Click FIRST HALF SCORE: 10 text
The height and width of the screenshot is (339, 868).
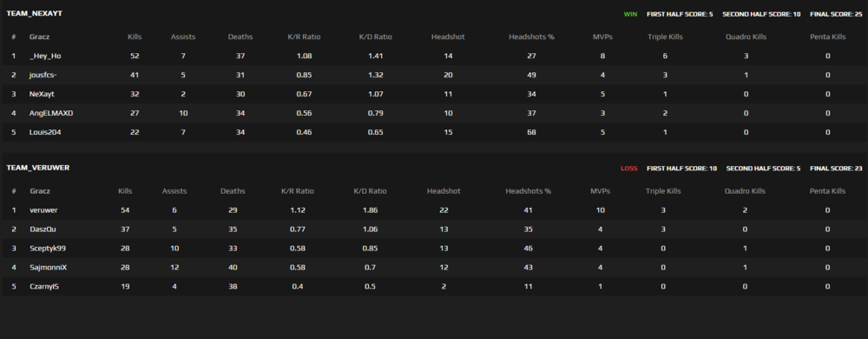(x=681, y=168)
